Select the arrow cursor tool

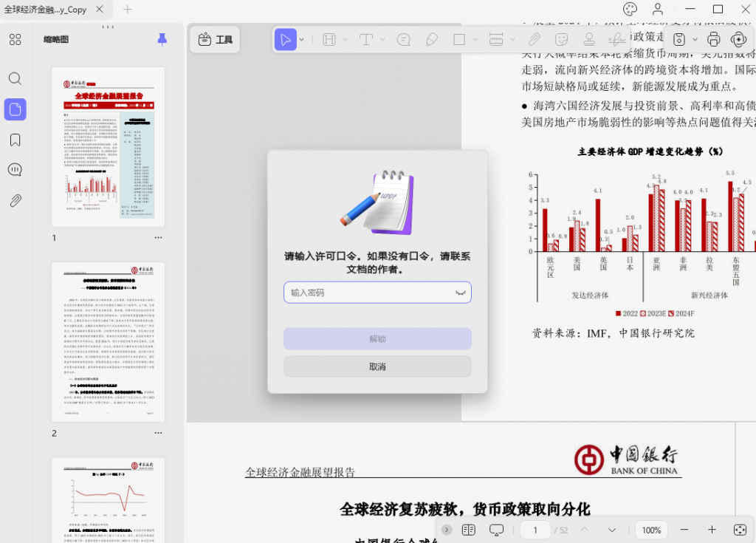click(286, 39)
